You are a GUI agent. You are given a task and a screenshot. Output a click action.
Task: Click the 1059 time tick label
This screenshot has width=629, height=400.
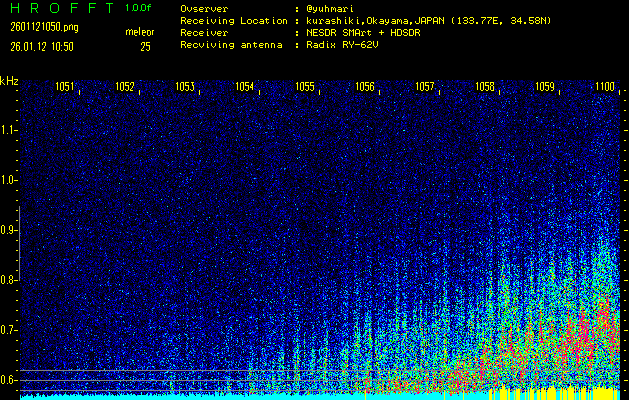tap(545, 87)
